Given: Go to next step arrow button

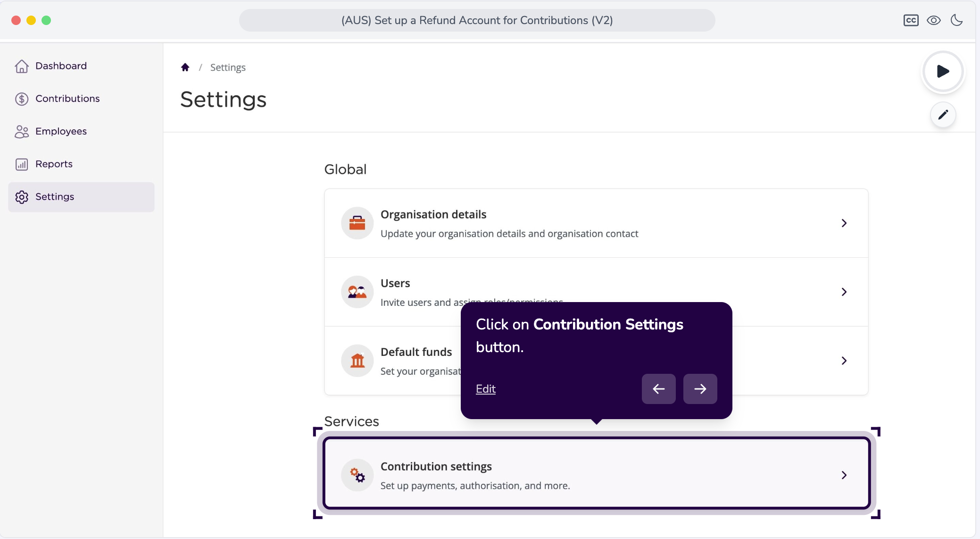Looking at the screenshot, I should click(700, 389).
